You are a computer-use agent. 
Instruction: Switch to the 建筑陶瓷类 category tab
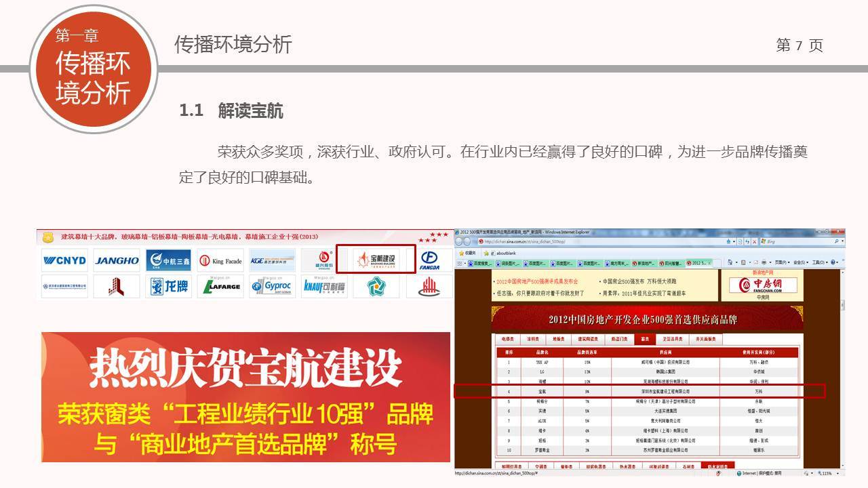tap(588, 339)
